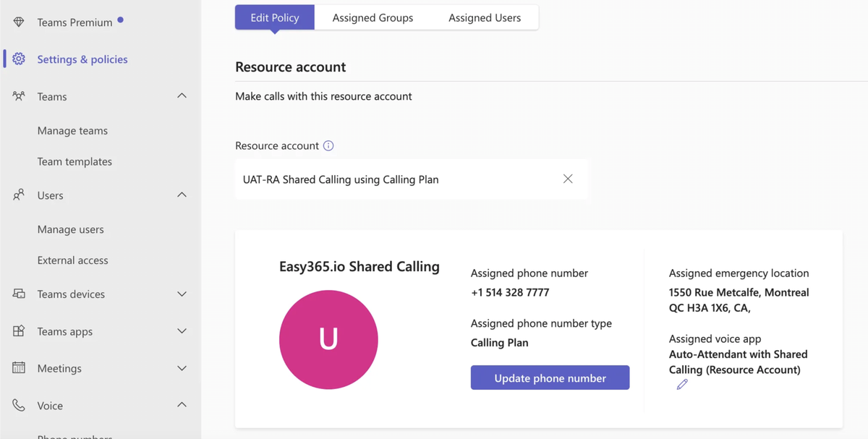Expand the Teams devices section
This screenshot has width=868, height=439.
pyautogui.click(x=181, y=294)
